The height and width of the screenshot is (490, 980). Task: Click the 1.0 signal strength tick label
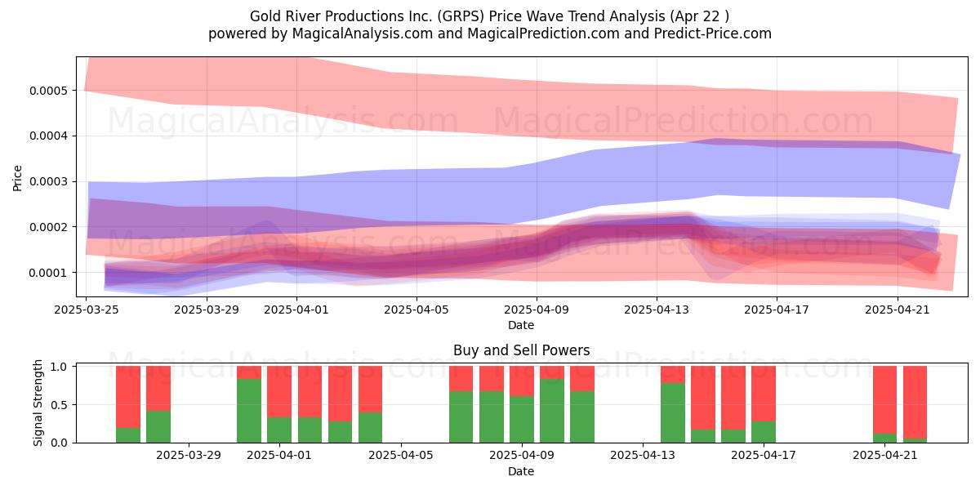click(x=60, y=367)
